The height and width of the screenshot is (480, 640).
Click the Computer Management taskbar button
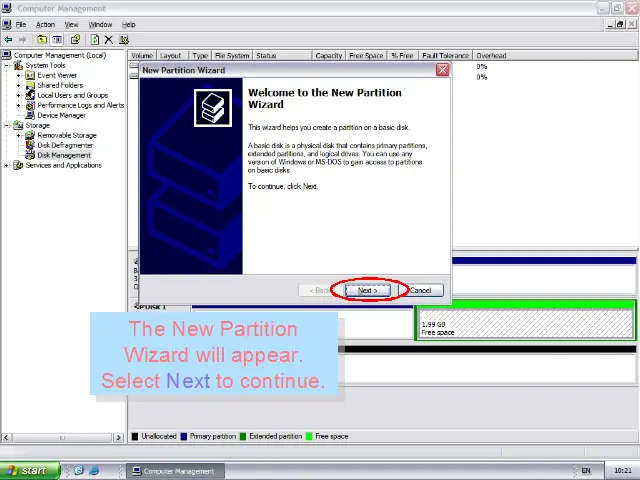[x=175, y=471]
